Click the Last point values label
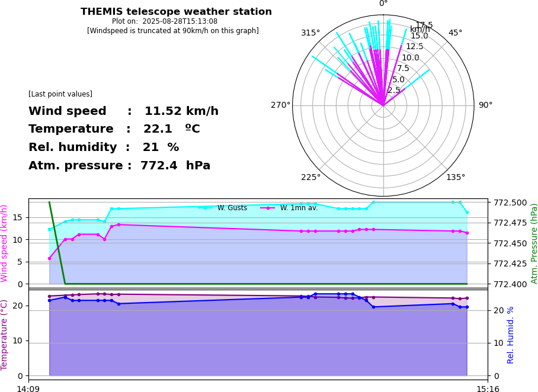The height and width of the screenshot is (392, 538). pos(60,94)
